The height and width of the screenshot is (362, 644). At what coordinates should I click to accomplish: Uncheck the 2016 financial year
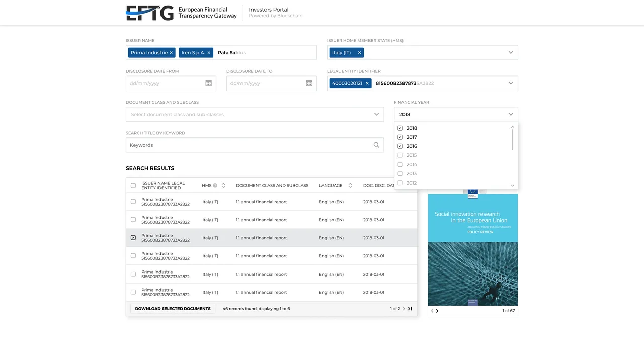(400, 146)
